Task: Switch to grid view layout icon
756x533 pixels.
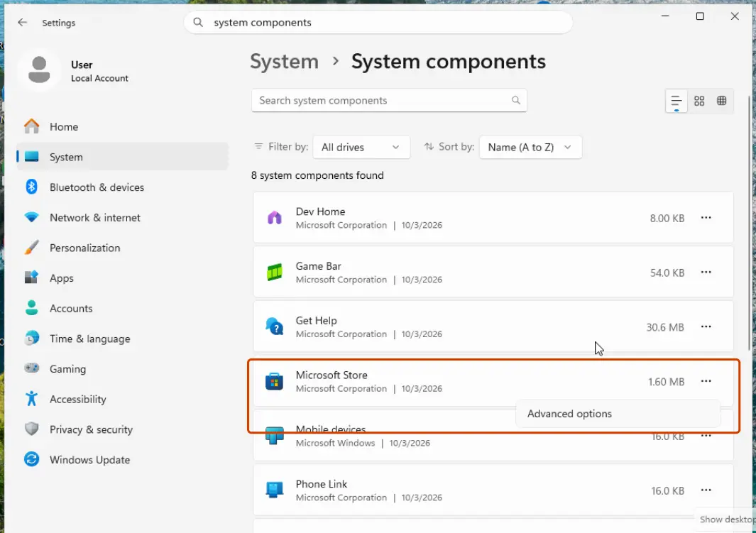Action: 699,101
